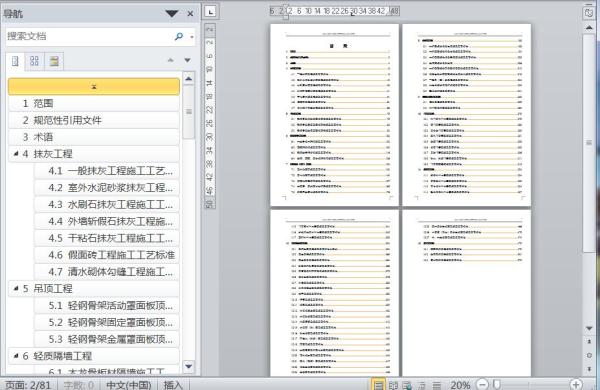Jump to heading 2 规范性引用文件

point(94,120)
